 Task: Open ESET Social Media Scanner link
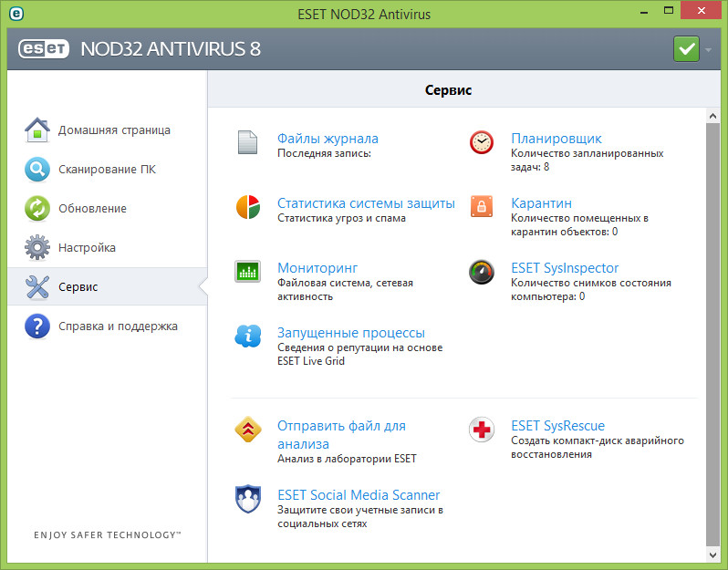[x=359, y=495]
